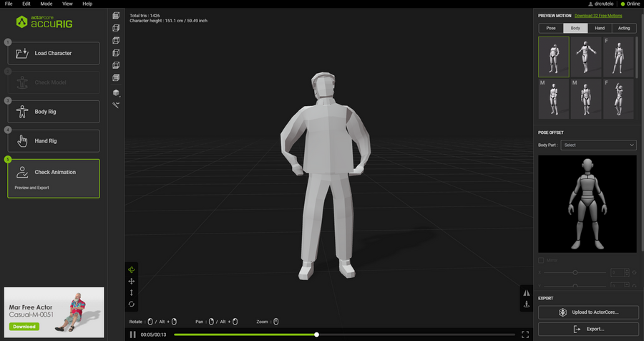Enable the Mirror checkbox
Screen dimensions: 644x341
point(541,260)
